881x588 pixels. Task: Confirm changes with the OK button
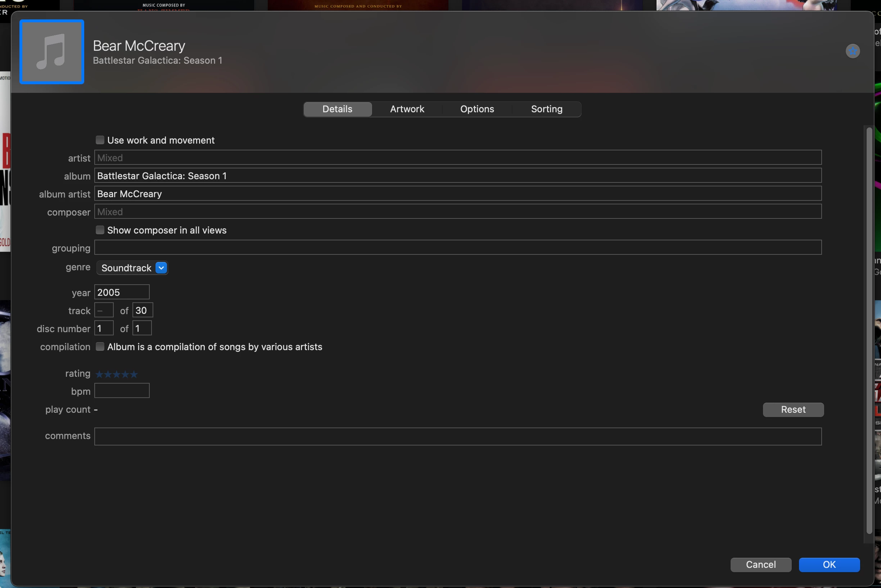point(829,564)
